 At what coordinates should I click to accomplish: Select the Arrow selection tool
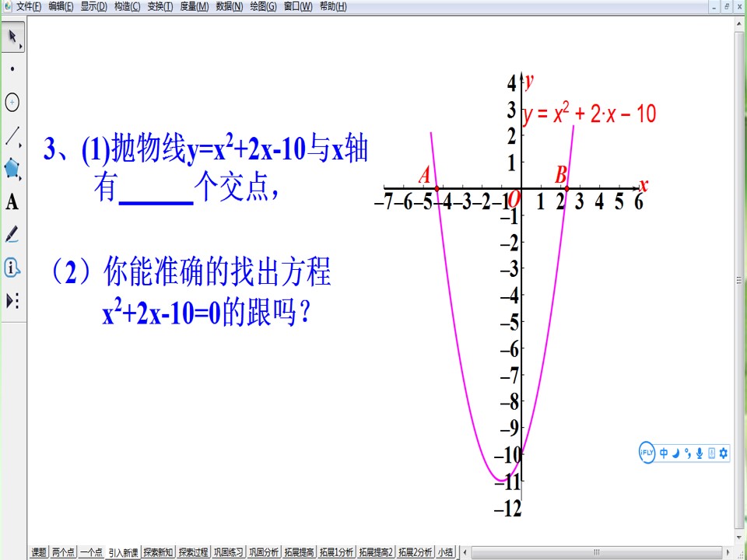point(13,37)
